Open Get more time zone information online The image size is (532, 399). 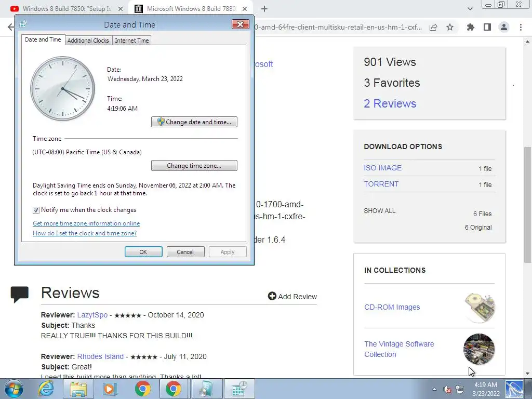86,223
